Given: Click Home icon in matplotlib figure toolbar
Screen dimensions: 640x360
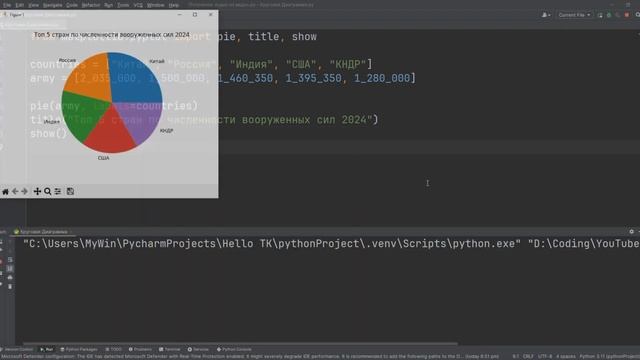Looking at the screenshot, I should coord(5,191).
